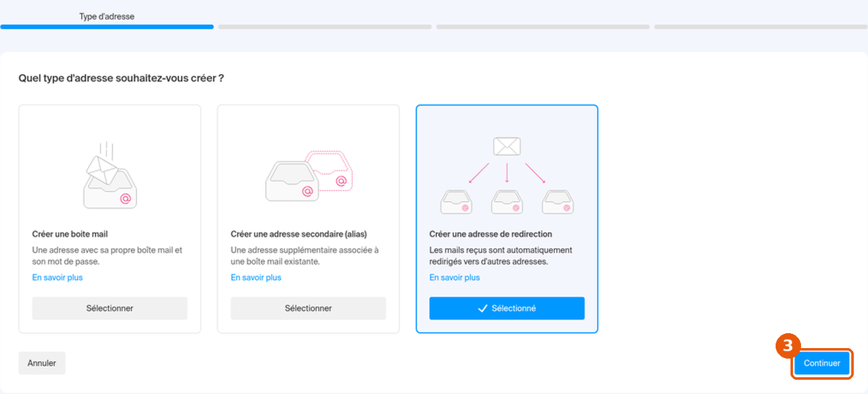868x394 pixels.
Task: Click description 'Une adresse avec sa propre boîte mail'
Action: [x=107, y=256]
